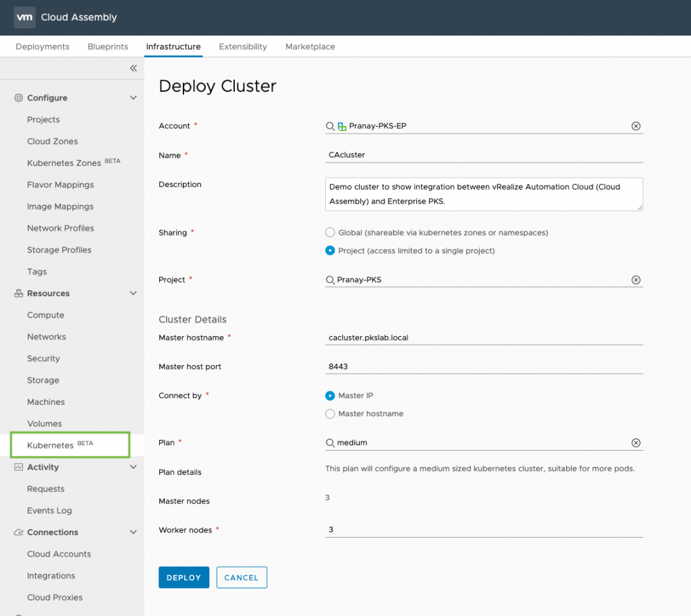Screen dimensions: 691x616
Task: Click the VMware vm logo icon
Action: click(25, 17)
